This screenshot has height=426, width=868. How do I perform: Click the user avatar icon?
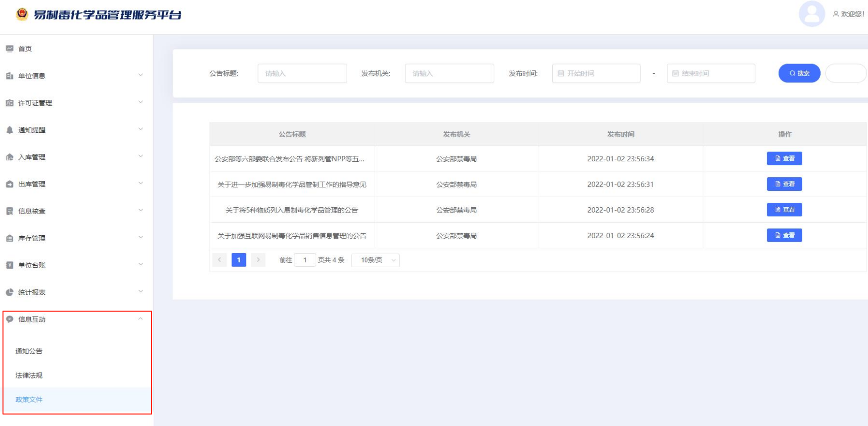point(812,14)
